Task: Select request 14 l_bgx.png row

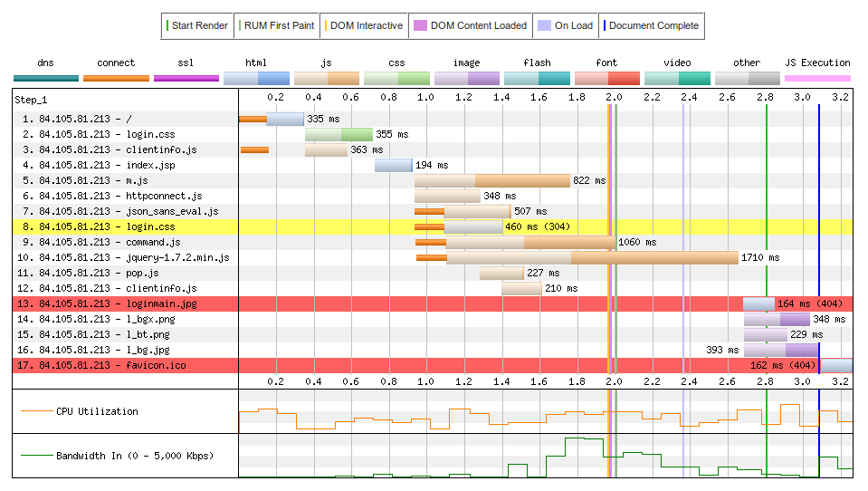Action: tap(433, 319)
